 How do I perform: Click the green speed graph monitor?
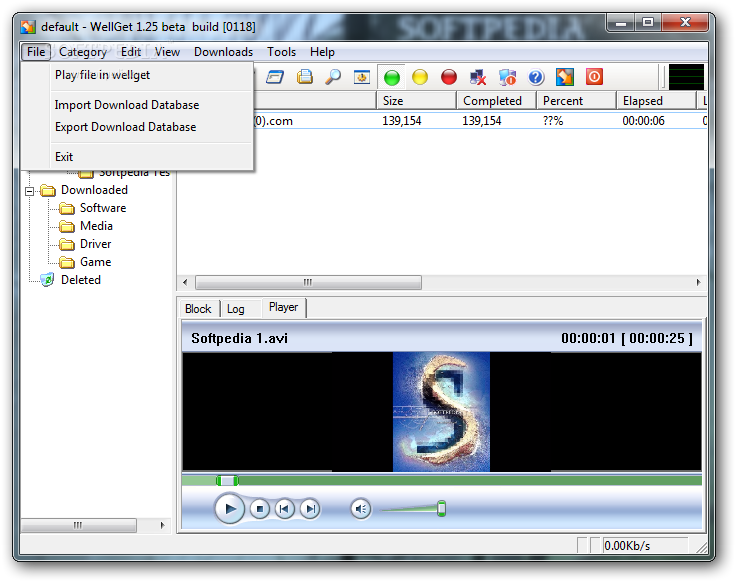click(686, 77)
